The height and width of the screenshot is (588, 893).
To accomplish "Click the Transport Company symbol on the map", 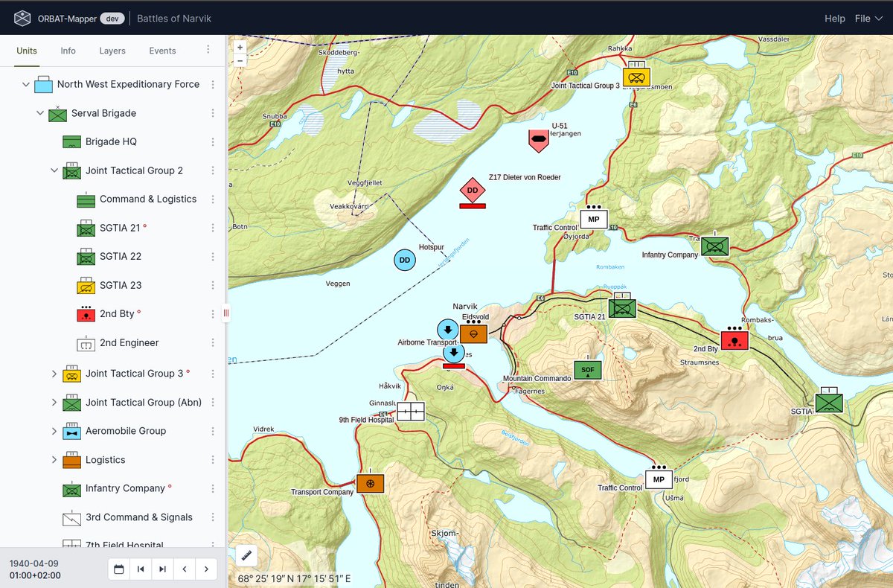I will [370, 483].
